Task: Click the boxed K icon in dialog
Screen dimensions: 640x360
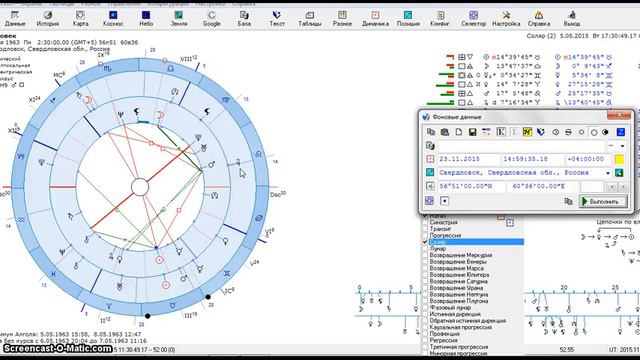Action: tap(501, 132)
